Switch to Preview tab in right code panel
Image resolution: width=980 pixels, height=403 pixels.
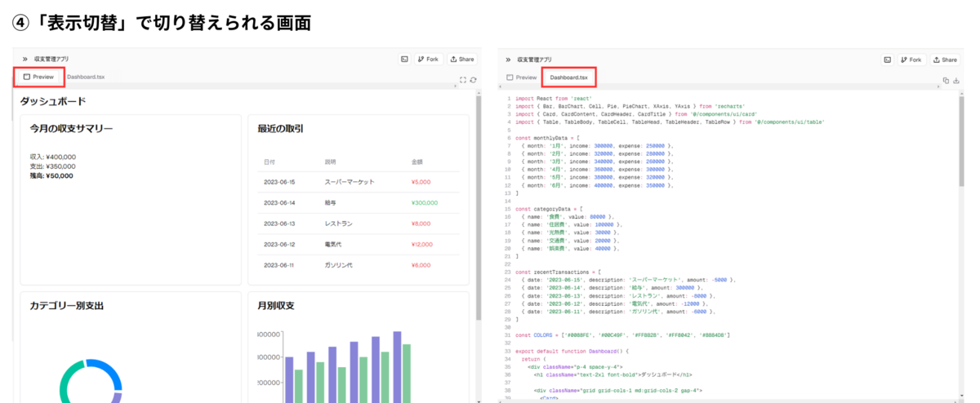[522, 77]
